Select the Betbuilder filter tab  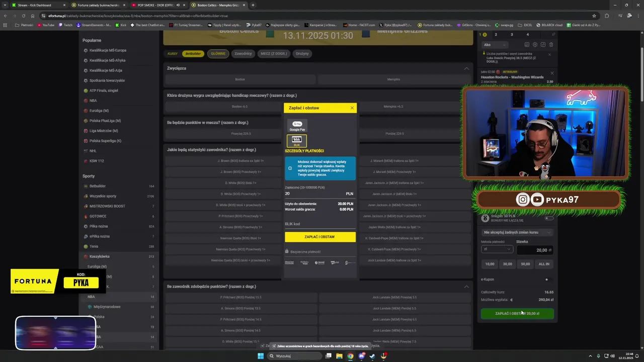pyautogui.click(x=193, y=53)
